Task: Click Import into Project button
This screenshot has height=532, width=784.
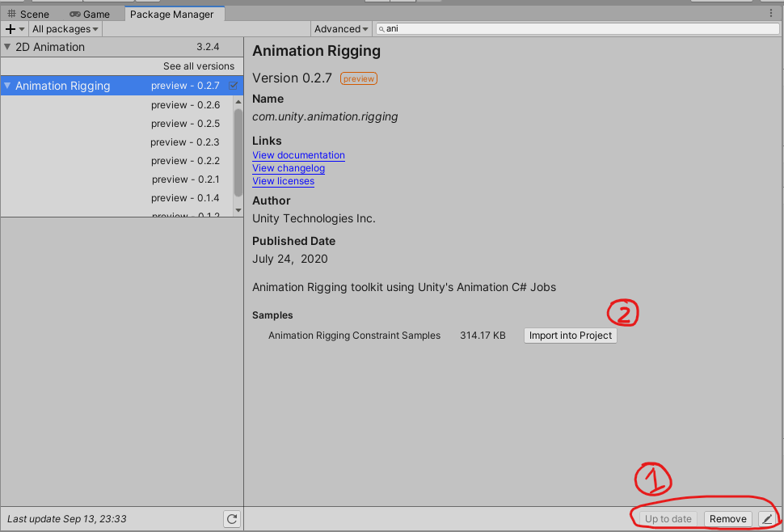Action: pyautogui.click(x=571, y=336)
